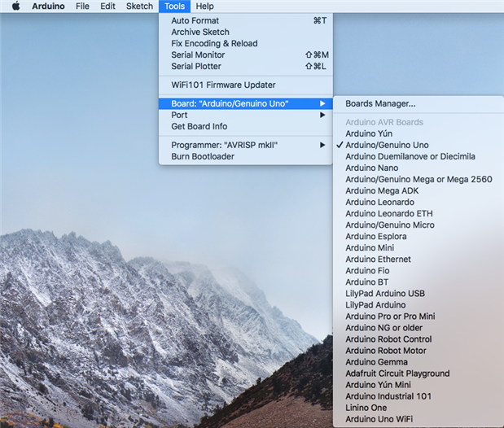The width and height of the screenshot is (504, 428).
Task: Open the Serial Plotter
Action: click(246, 66)
